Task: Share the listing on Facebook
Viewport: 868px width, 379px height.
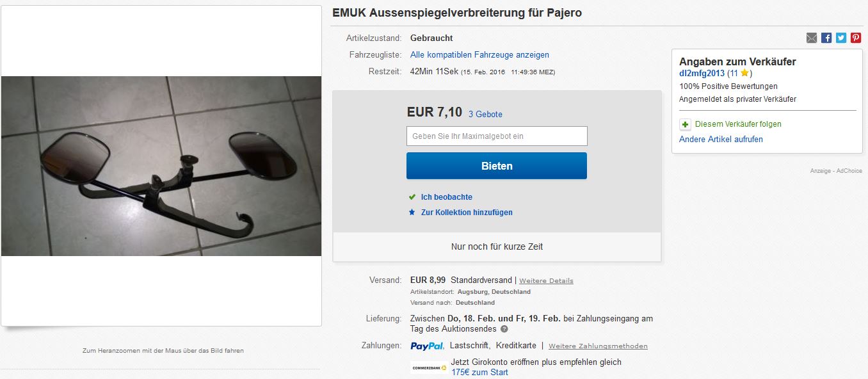Action: click(826, 38)
